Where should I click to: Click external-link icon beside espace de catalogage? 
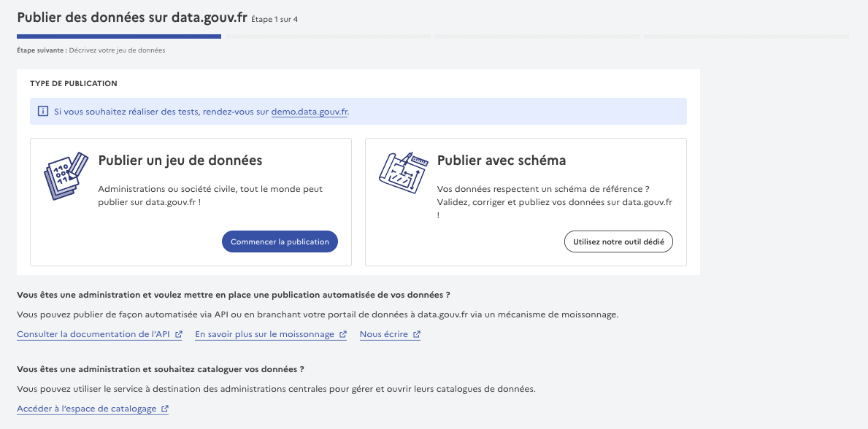[x=165, y=409]
